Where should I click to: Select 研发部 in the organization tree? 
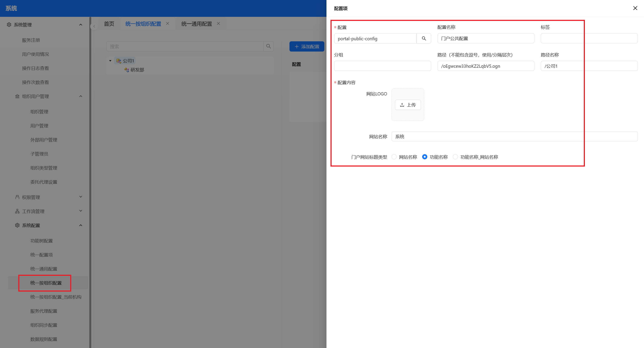(137, 70)
